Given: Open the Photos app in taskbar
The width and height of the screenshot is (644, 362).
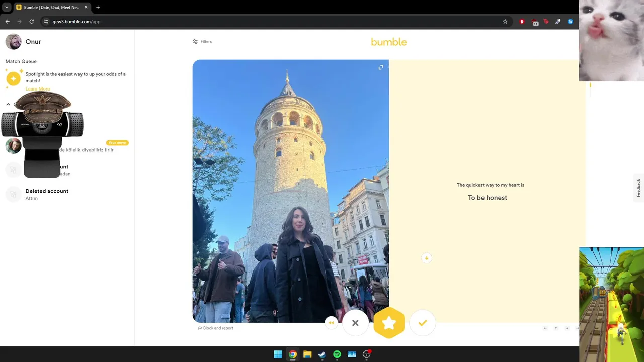Looking at the screenshot, I should pyautogui.click(x=352, y=354).
